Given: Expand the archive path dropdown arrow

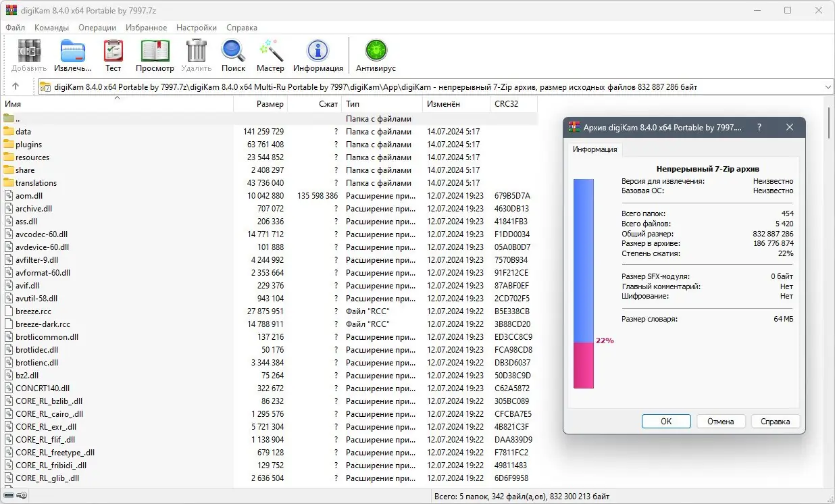Looking at the screenshot, I should point(828,86).
